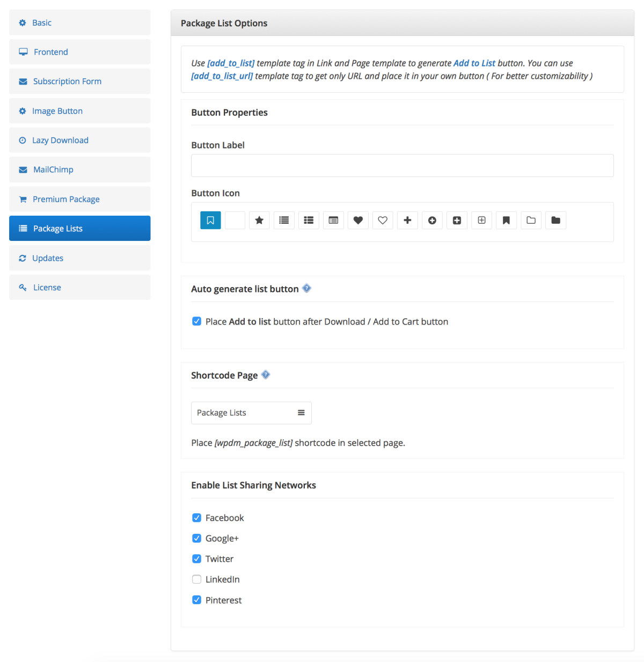
Task: Choose the filled heart button icon
Action: [358, 220]
